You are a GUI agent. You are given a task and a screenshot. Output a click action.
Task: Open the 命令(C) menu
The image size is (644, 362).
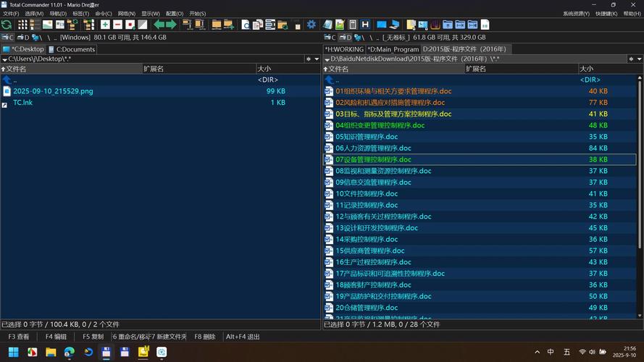tap(104, 14)
